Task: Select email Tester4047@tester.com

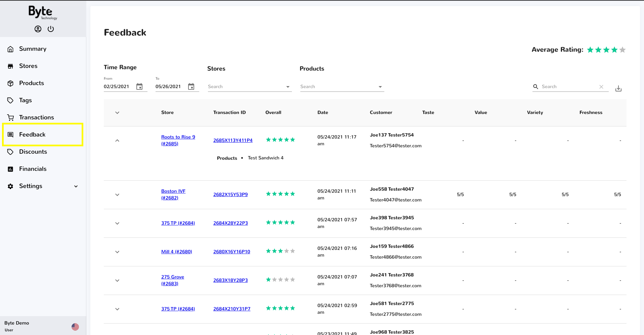Action: pyautogui.click(x=396, y=200)
